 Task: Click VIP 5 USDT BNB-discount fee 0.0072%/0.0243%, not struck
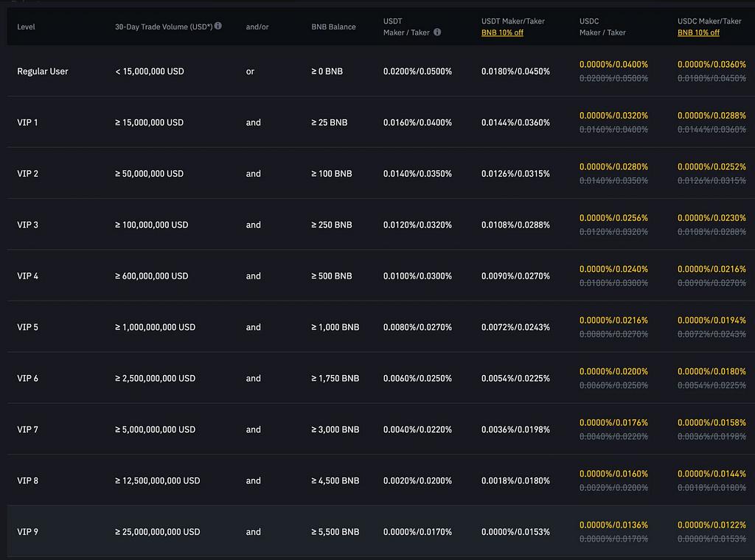click(x=515, y=327)
